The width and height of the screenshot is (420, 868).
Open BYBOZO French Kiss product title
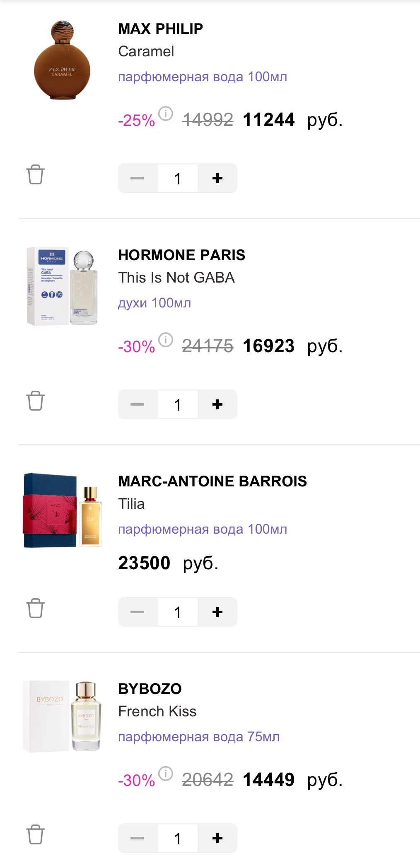[157, 711]
